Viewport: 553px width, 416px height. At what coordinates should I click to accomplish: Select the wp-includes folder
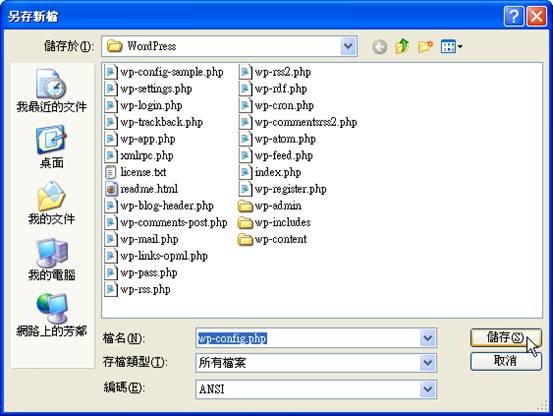point(274,222)
